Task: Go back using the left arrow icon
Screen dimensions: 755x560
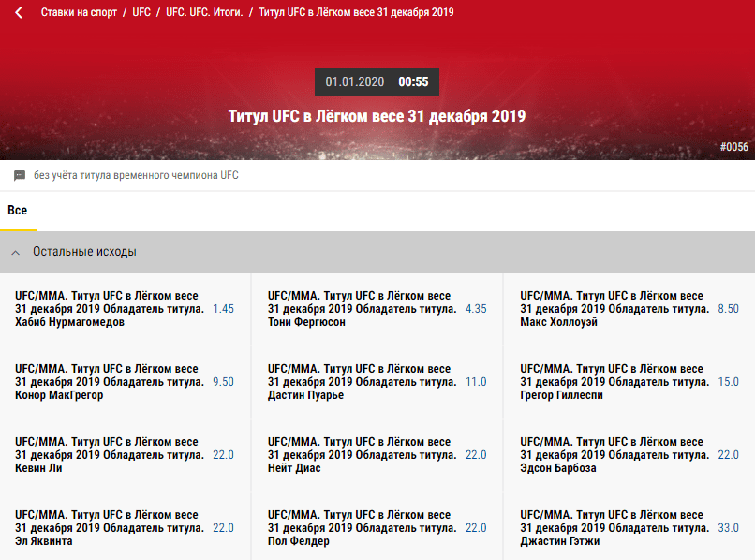Action: (19, 12)
